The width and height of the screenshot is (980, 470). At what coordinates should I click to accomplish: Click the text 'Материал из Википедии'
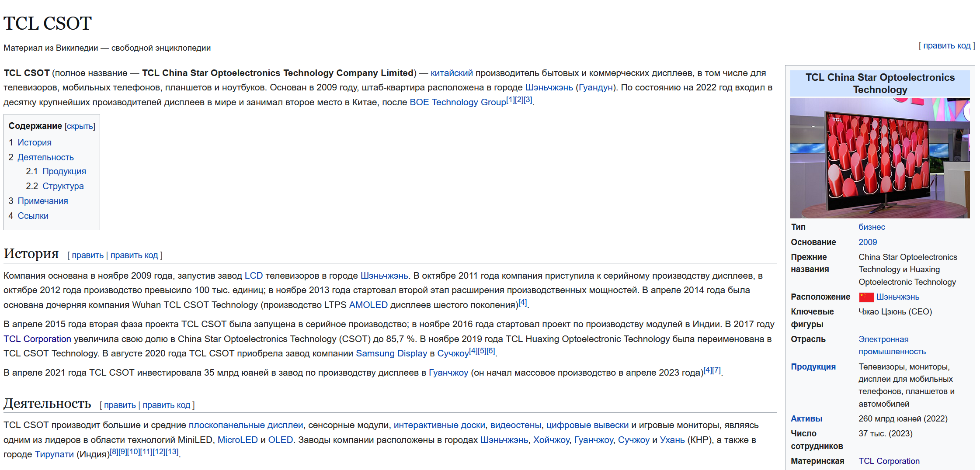pyautogui.click(x=51, y=48)
